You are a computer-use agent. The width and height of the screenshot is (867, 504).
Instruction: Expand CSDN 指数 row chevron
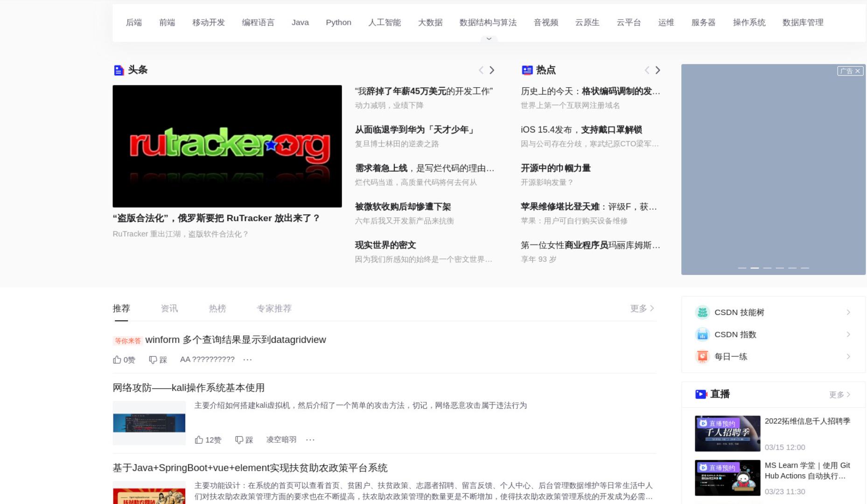tap(848, 334)
